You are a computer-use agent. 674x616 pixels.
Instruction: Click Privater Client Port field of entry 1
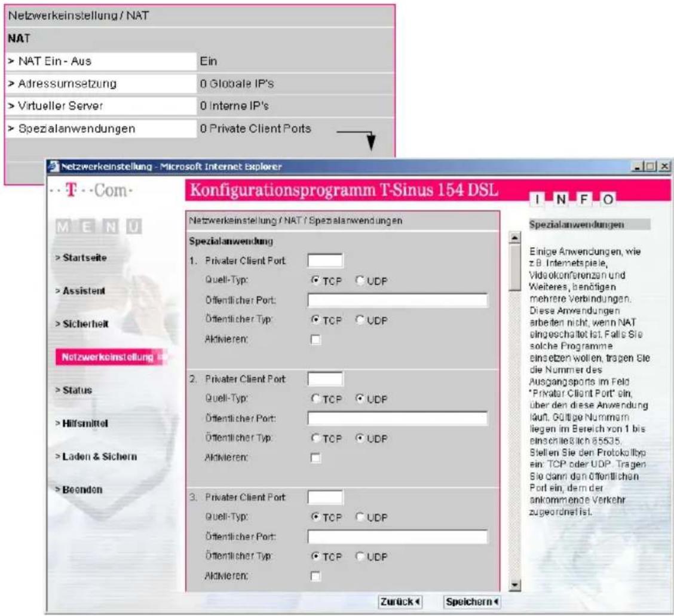coord(326,261)
